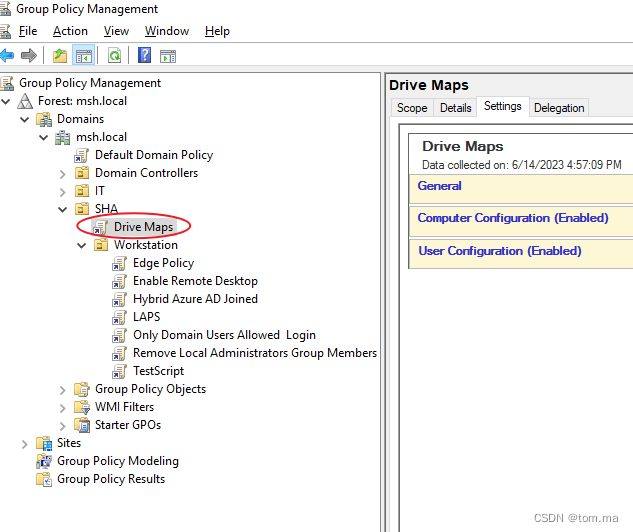Click the Up one level folder icon
633x532 pixels.
[60, 55]
